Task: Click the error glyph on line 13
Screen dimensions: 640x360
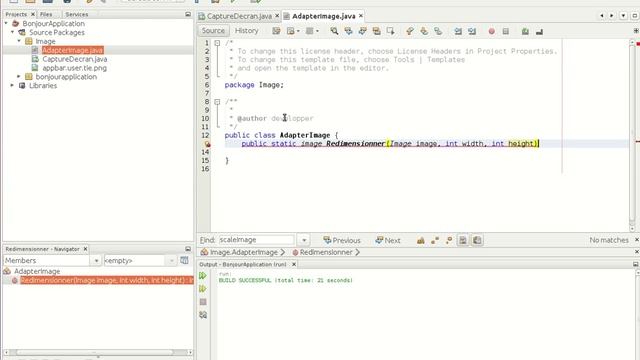Action: pos(207,144)
